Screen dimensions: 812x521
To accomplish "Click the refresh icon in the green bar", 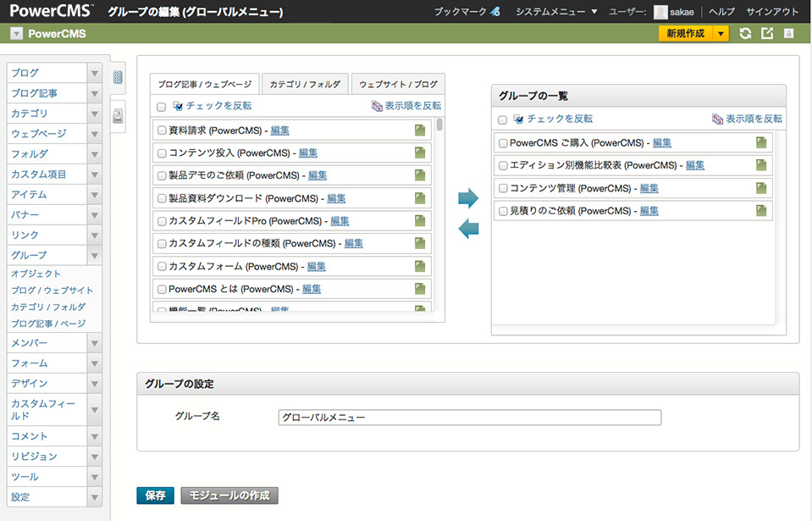I will (745, 34).
